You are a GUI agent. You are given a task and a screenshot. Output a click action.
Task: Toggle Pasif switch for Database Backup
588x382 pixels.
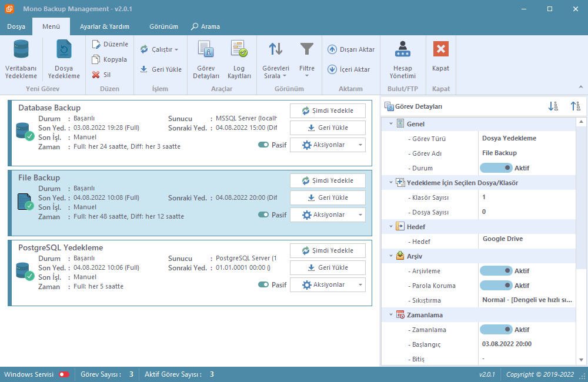[263, 145]
